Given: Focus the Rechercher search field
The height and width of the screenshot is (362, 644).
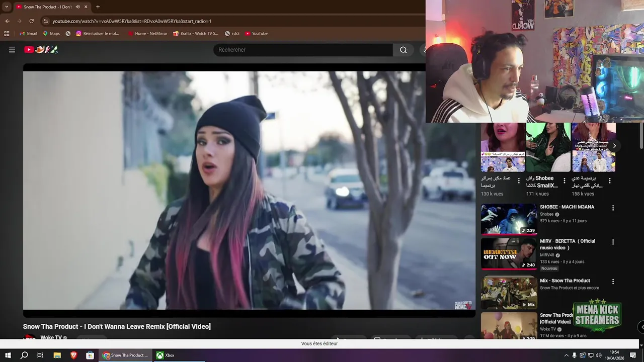Looking at the screenshot, I should pyautogui.click(x=303, y=50).
